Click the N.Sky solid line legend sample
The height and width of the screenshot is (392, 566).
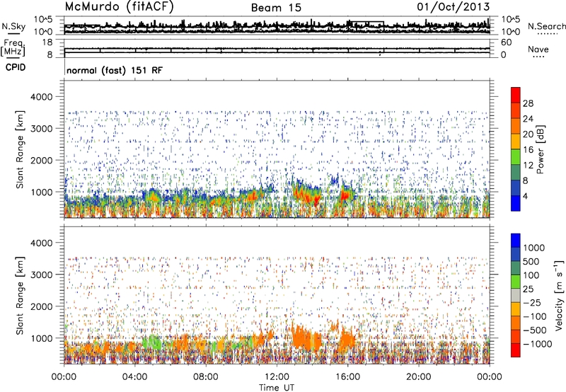[13, 33]
